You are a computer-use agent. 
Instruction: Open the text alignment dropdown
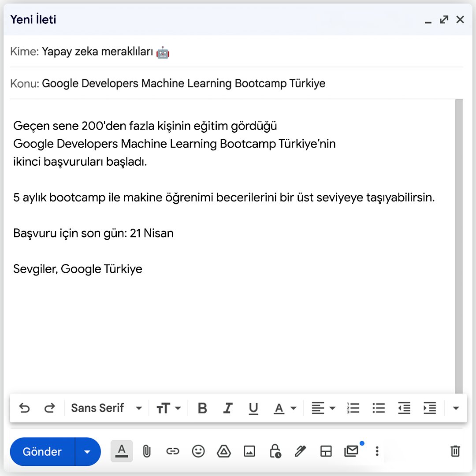click(323, 408)
